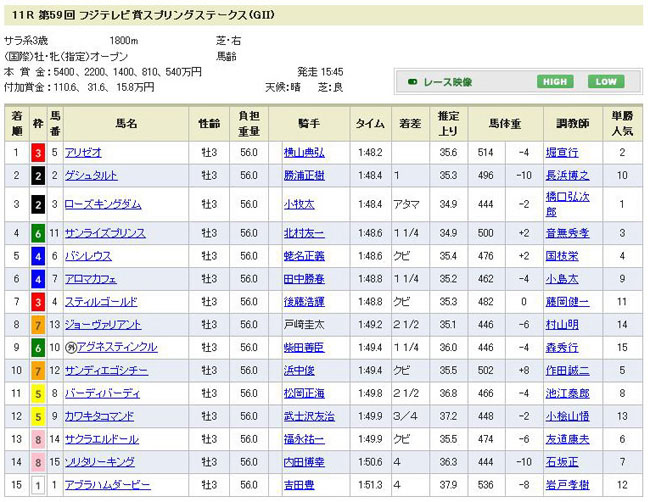View jockey 横山典弘 profile
Screen dimensions: 650x502
point(304,152)
